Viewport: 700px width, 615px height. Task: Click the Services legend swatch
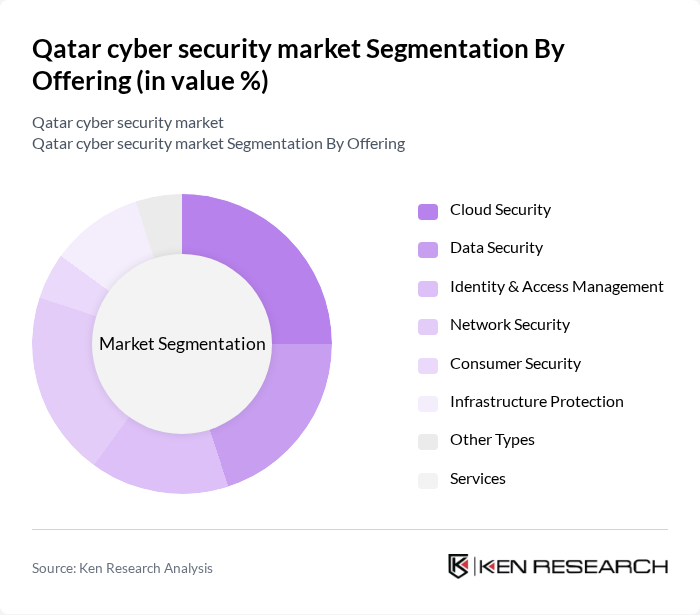point(427,480)
